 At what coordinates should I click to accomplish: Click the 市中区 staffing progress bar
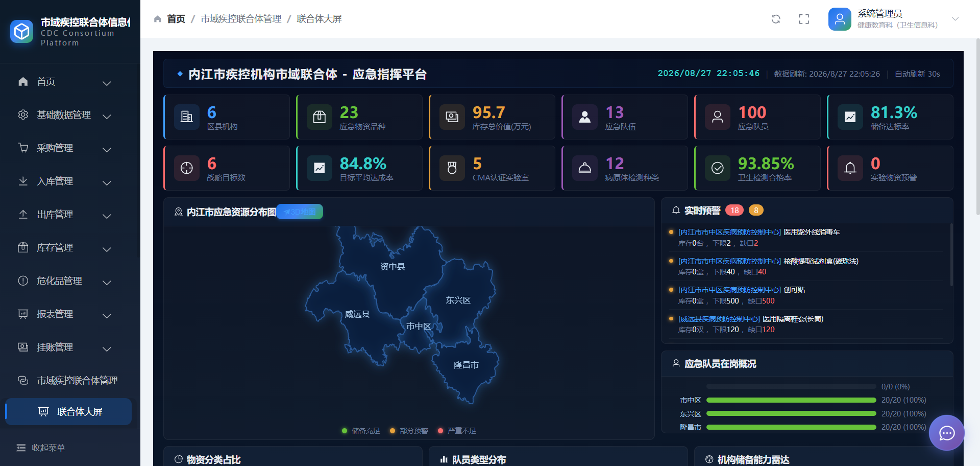(791, 400)
